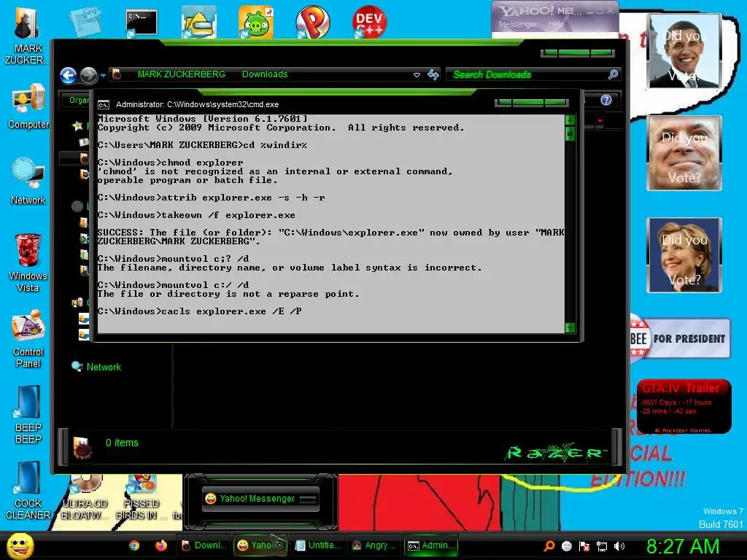Viewport: 747px width, 560px height.
Task: Click the Hillary Did you Vote thumbnail
Action: [x=684, y=254]
